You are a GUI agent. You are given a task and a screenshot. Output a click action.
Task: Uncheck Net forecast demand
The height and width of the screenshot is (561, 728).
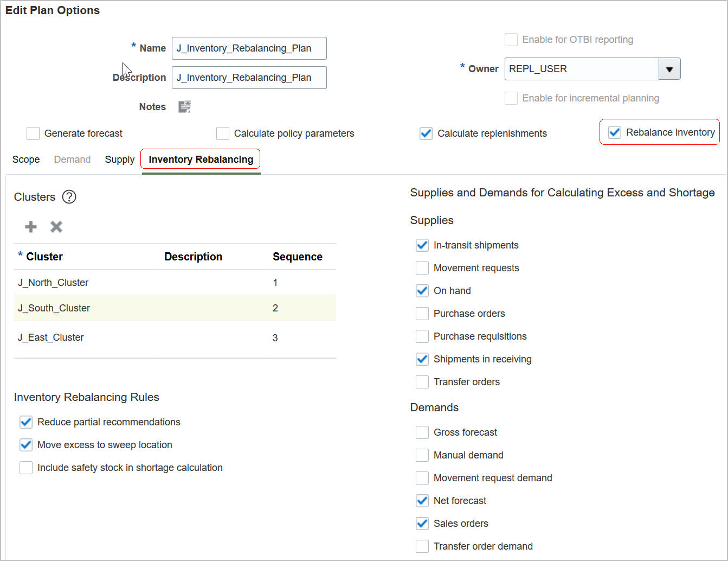click(x=422, y=501)
